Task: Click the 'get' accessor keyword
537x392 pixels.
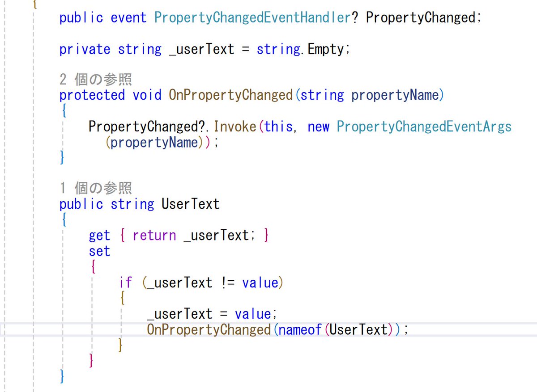Action: pyautogui.click(x=99, y=236)
